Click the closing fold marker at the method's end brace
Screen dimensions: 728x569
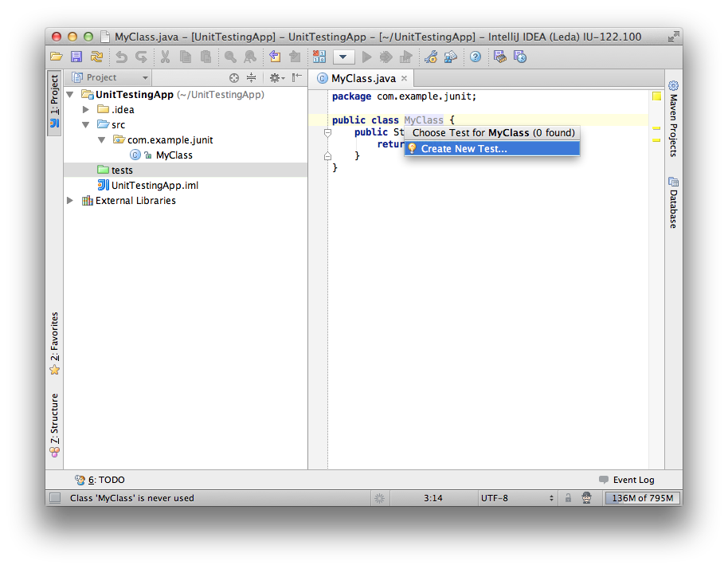coord(328,155)
